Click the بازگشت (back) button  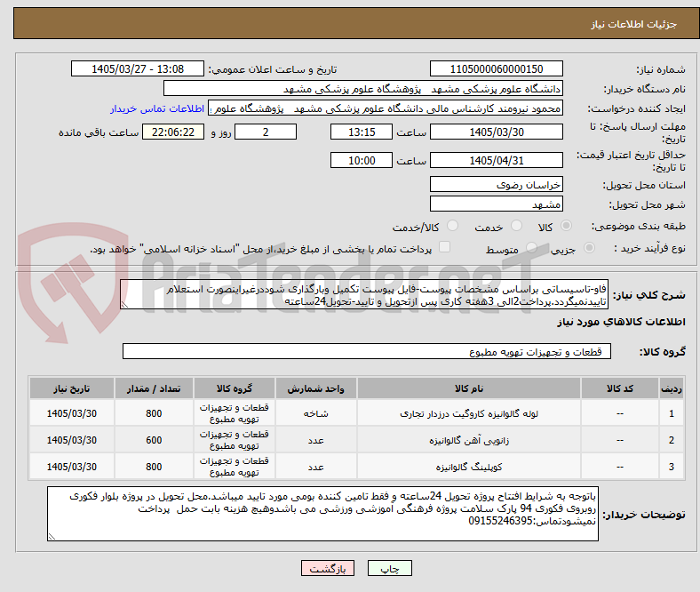coord(328,568)
